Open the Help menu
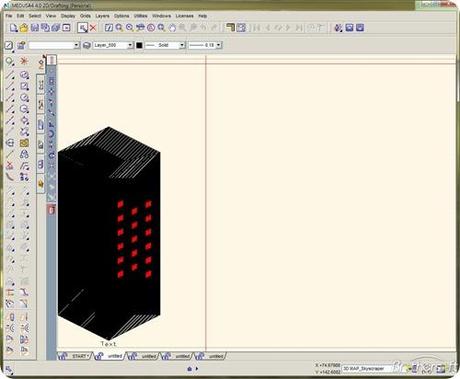460x379 pixels. point(203,16)
